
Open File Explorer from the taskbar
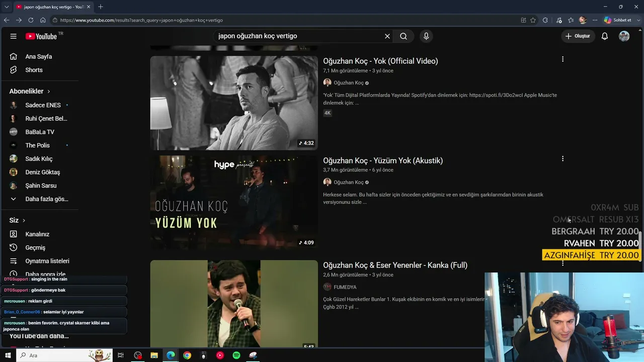[154, 355]
